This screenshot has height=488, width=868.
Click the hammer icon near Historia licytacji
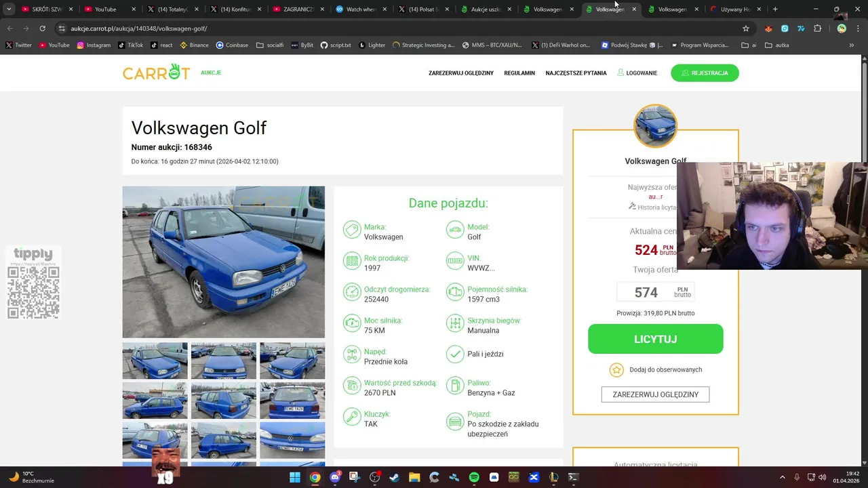click(632, 206)
